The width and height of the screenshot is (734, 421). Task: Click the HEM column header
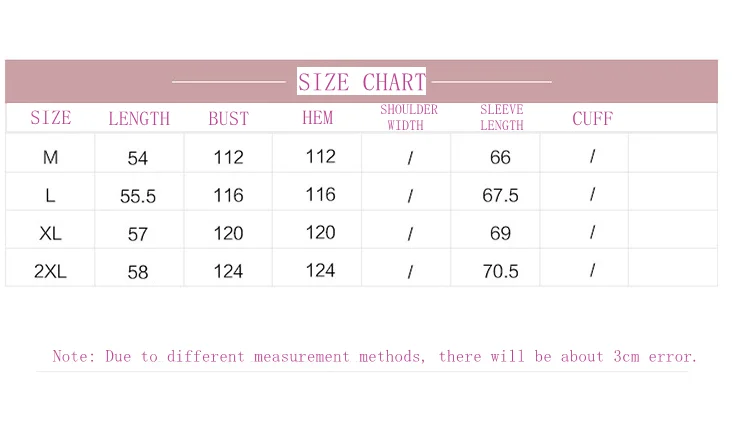[x=317, y=118]
